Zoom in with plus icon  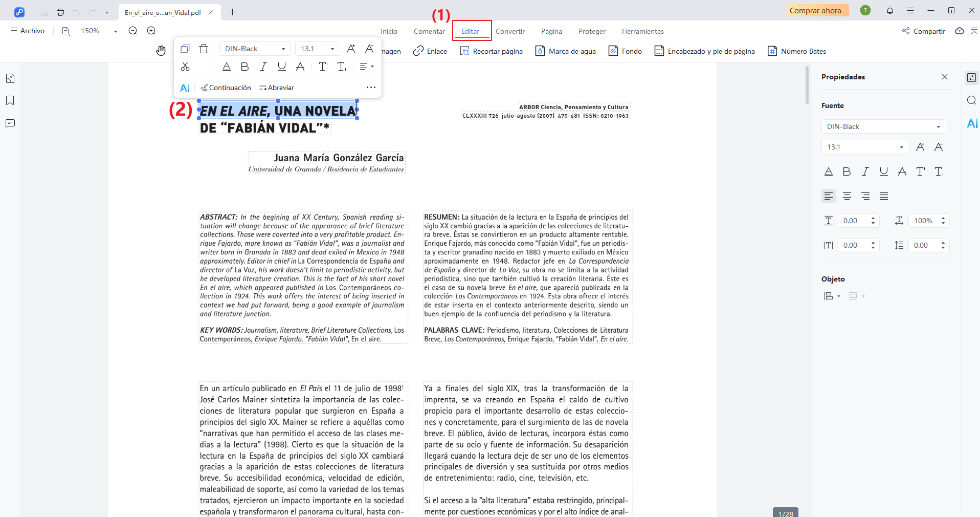pos(151,31)
